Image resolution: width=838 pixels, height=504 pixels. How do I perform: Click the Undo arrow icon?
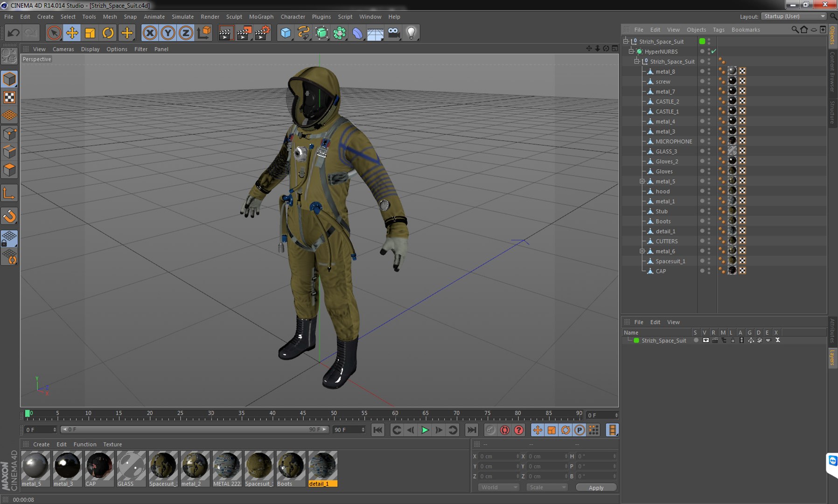(14, 33)
